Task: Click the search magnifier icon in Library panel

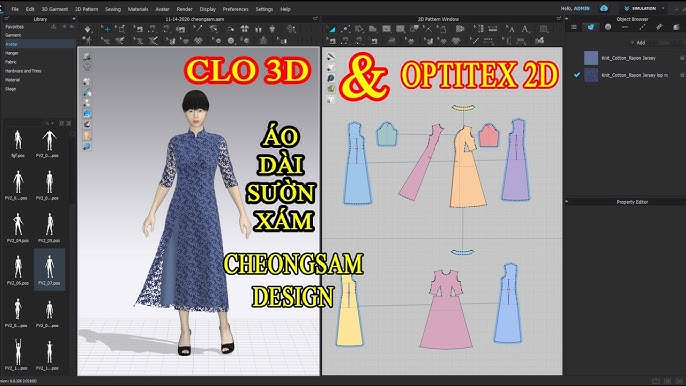Action: 46,124
